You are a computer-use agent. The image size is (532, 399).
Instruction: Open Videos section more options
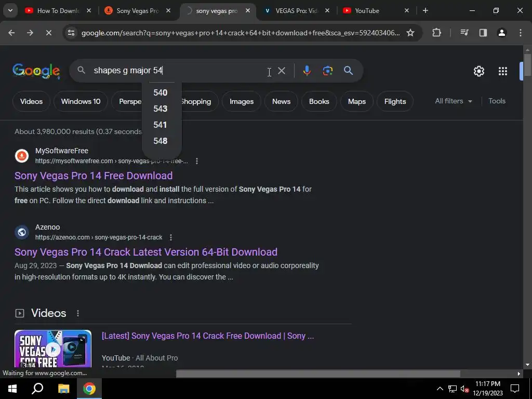[78, 313]
